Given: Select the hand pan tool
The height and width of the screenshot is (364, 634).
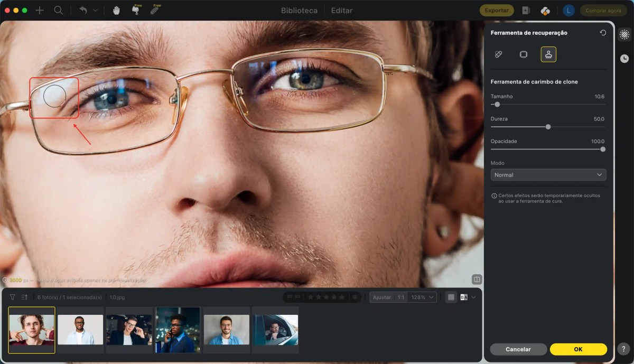Looking at the screenshot, I should [x=116, y=11].
